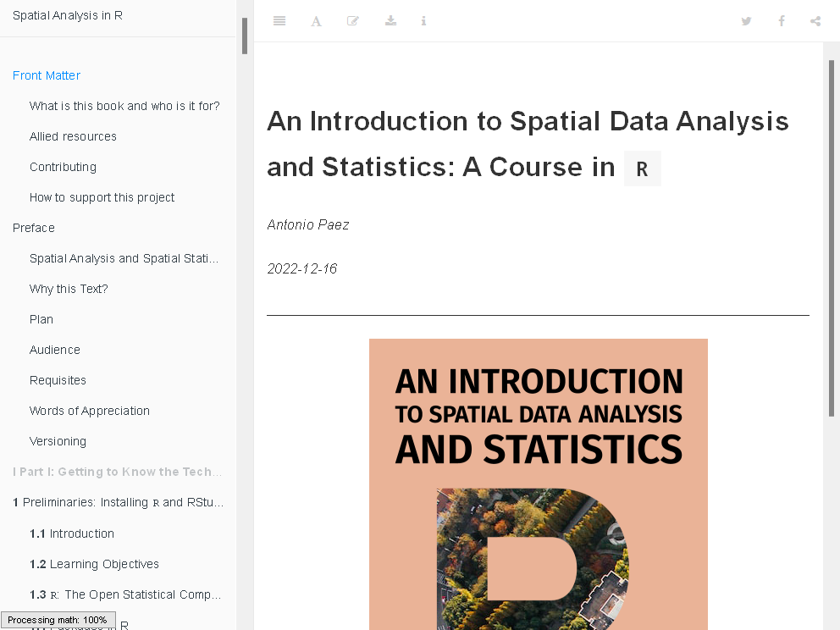Open the font and display settings
The width and height of the screenshot is (840, 630).
[x=316, y=20]
